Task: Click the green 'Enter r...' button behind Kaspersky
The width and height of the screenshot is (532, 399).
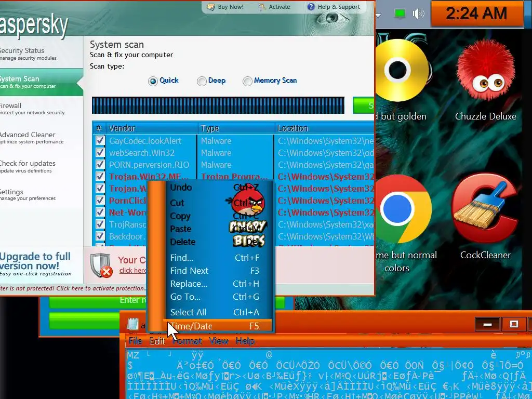Action: click(x=166, y=301)
